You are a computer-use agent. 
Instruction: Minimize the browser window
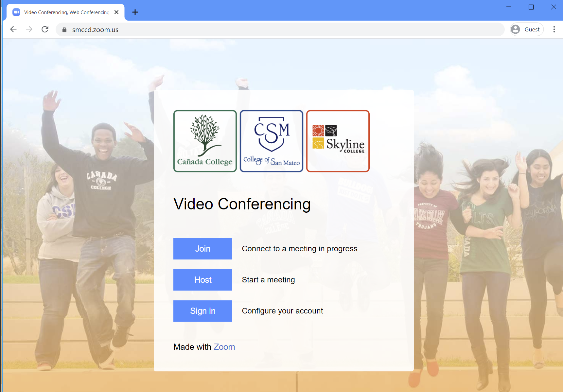click(509, 7)
